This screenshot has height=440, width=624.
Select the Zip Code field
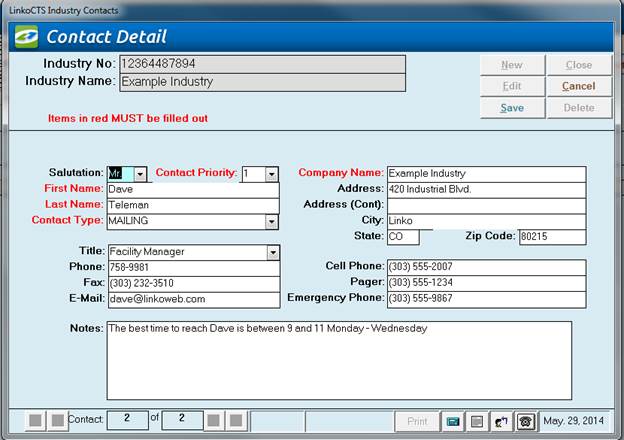click(x=551, y=237)
